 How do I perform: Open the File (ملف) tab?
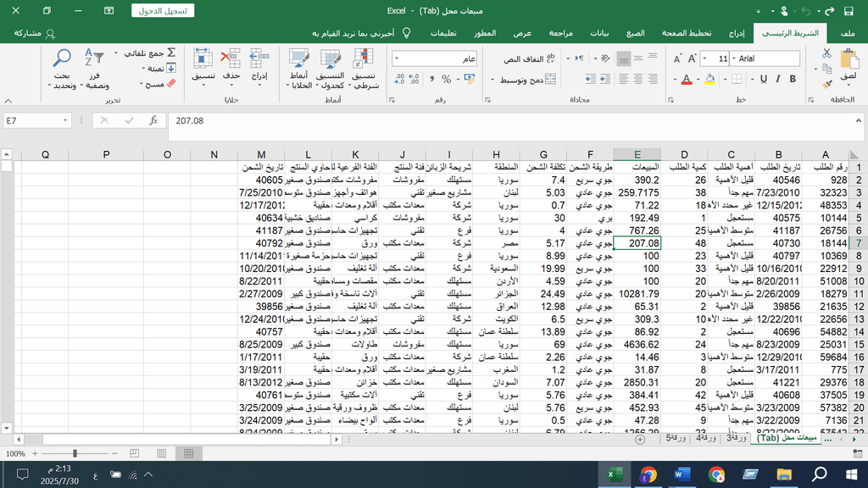tap(848, 33)
